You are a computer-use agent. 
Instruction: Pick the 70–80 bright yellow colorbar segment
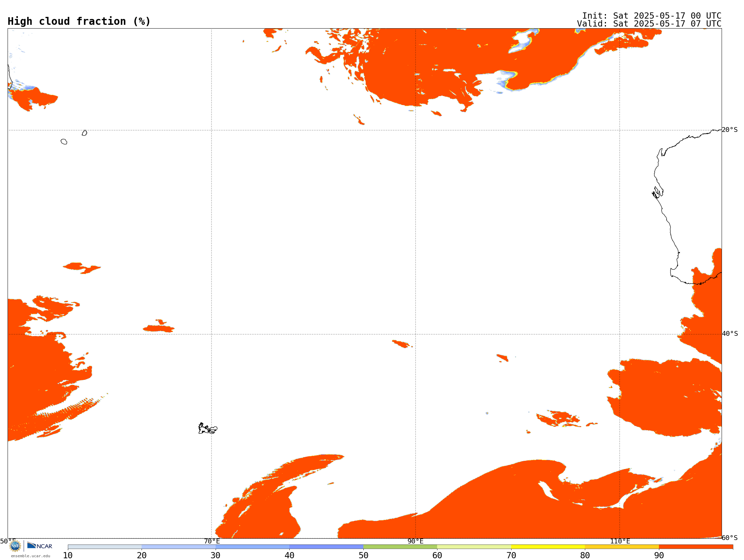(548, 547)
